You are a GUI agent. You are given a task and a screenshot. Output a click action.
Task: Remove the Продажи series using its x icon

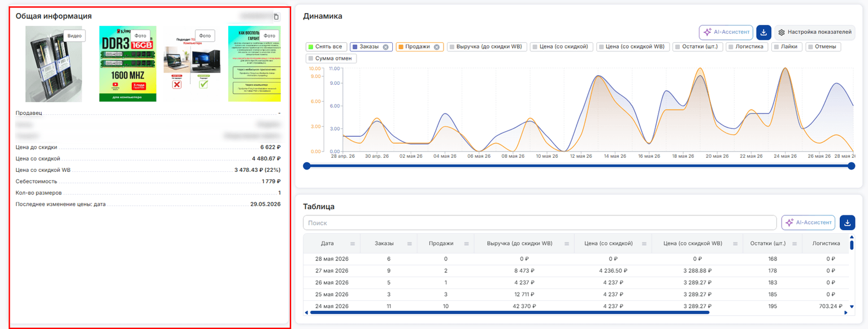click(x=436, y=47)
